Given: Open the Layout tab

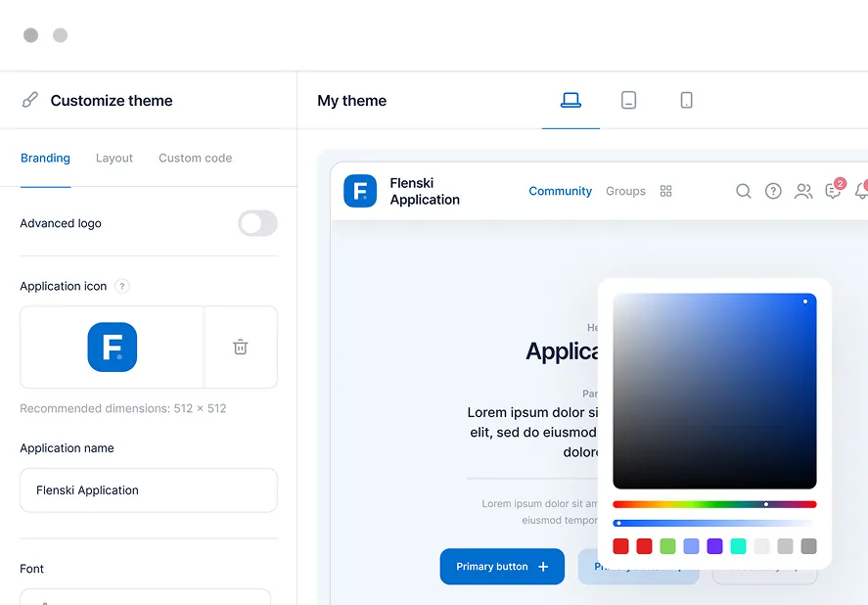Looking at the screenshot, I should click(x=114, y=158).
